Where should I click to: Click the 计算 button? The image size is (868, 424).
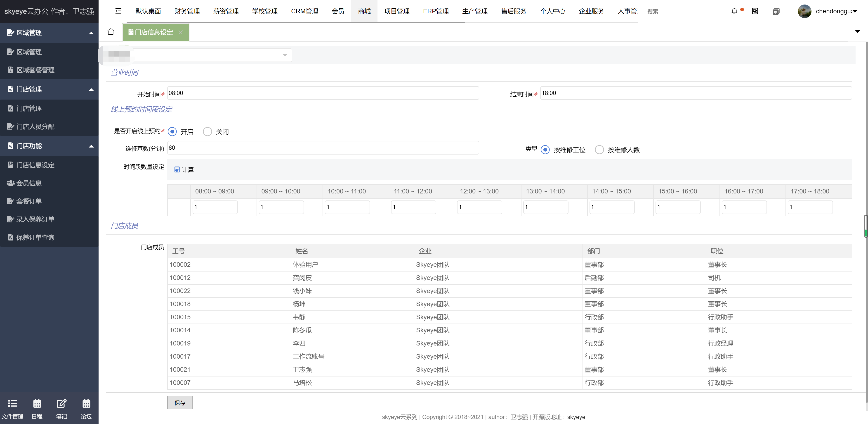click(x=184, y=169)
